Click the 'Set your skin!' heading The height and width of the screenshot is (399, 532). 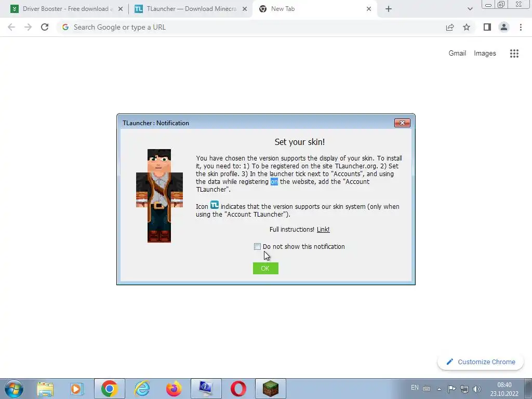(x=300, y=142)
